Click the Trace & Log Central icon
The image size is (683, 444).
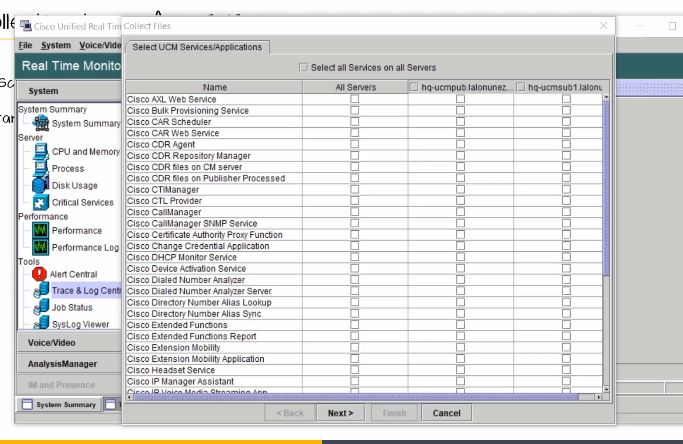point(42,290)
